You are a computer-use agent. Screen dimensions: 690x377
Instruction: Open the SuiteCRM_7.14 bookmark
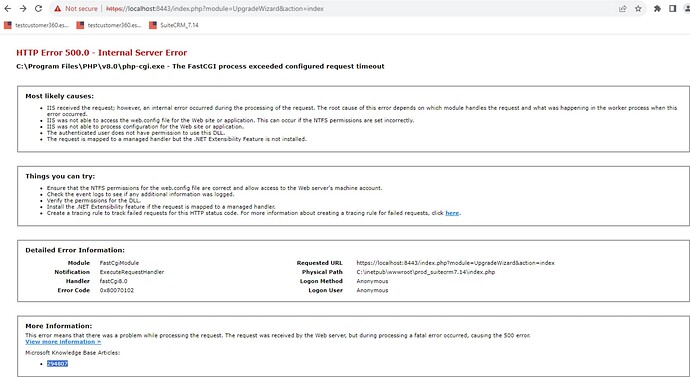[x=174, y=26]
